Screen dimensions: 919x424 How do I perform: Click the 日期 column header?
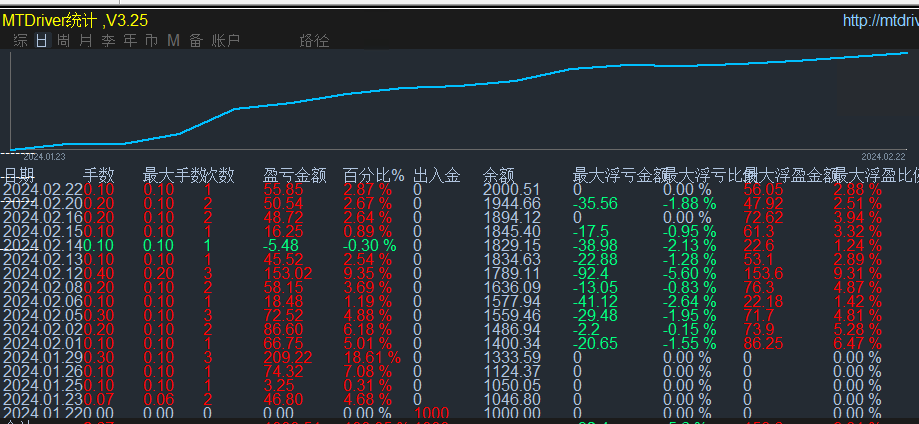[19, 175]
